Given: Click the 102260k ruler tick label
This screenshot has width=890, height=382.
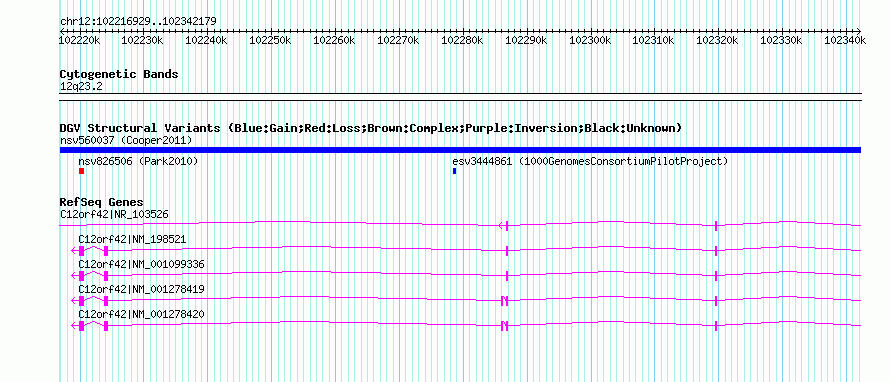Looking at the screenshot, I should pyautogui.click(x=334, y=40).
